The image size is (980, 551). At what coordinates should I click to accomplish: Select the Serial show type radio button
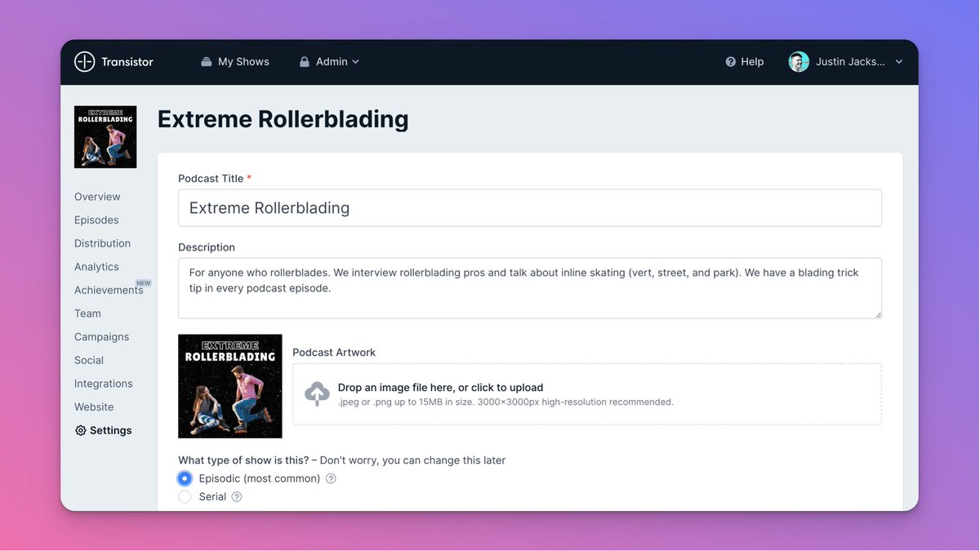[185, 497]
